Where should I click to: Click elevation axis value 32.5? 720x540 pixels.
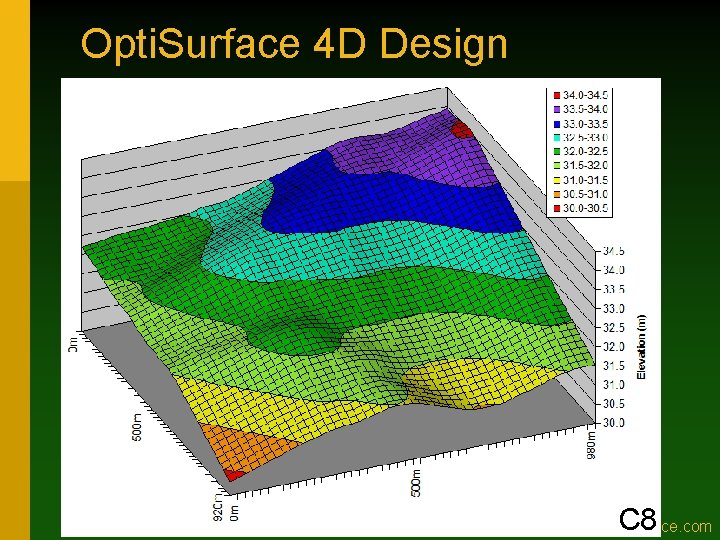point(613,327)
